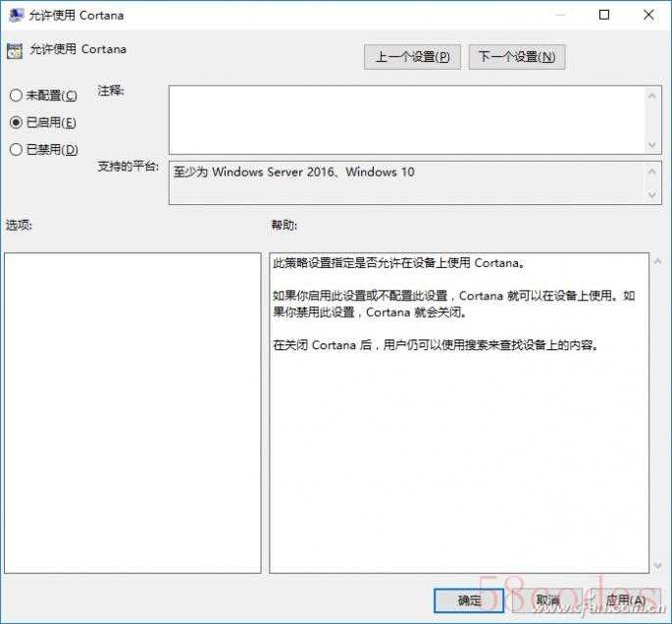Go to 下一个设置(N) next setting
672x624 pixels.
517,57
